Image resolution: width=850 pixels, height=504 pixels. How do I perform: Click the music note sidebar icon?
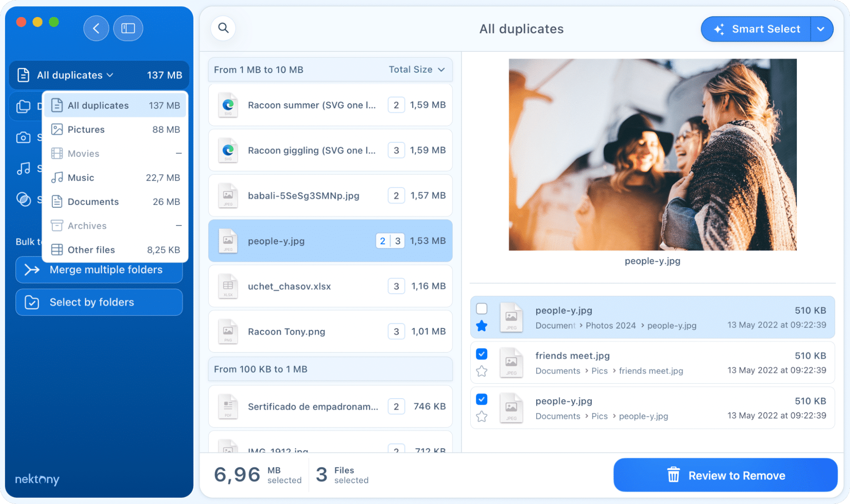23,169
